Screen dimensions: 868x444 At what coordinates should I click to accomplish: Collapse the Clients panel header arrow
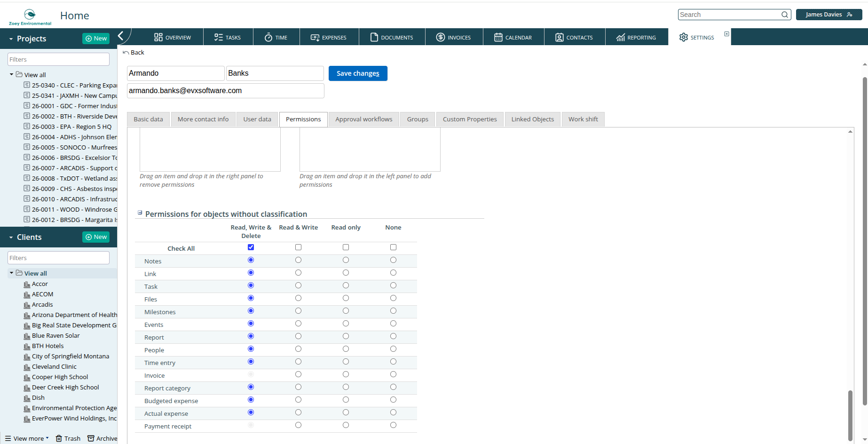tap(11, 238)
